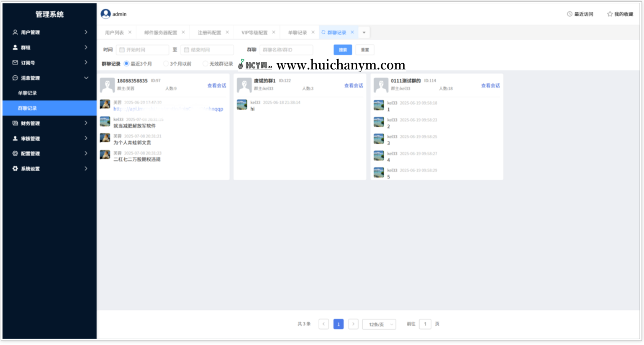Screen dimensions: 644x345
Task: Go to page 1 in pagination
Action: (338, 324)
